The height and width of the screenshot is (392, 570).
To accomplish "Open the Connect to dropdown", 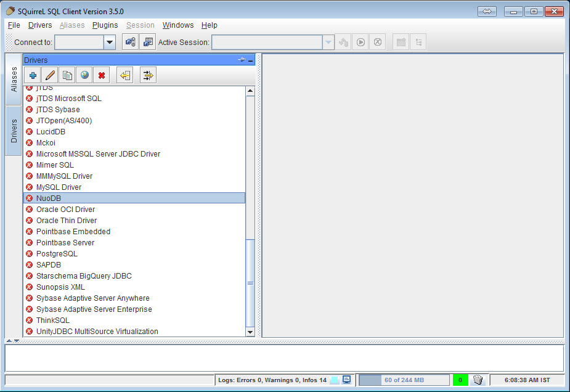I will pos(110,42).
